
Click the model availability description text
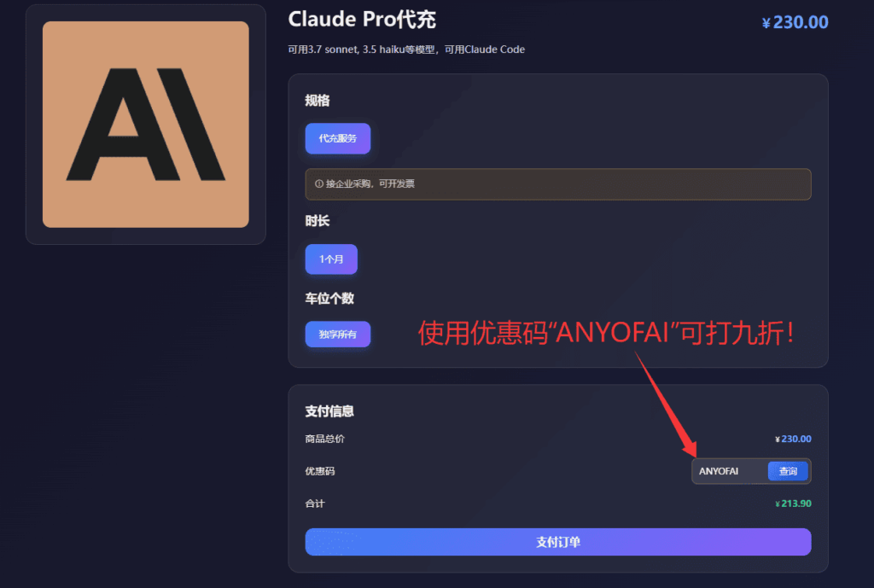pos(406,49)
